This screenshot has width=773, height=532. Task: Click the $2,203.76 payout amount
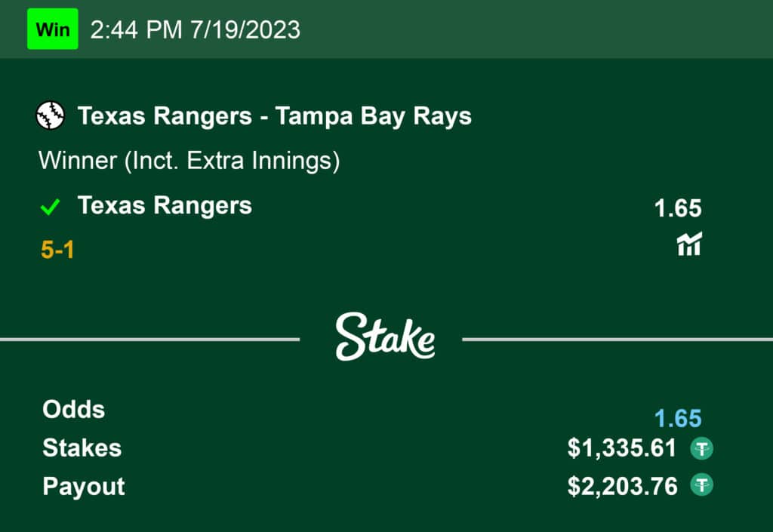[622, 485]
